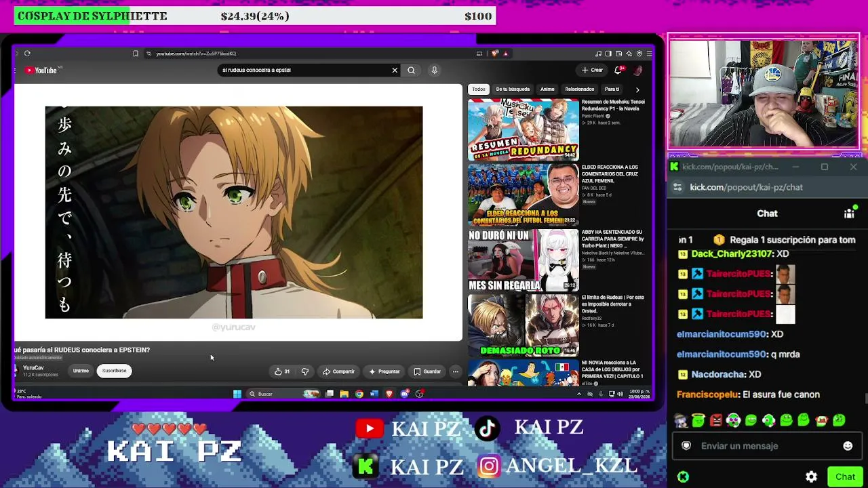Open Discord from the taskbar
Image resolution: width=868 pixels, height=488 pixels.
click(405, 394)
